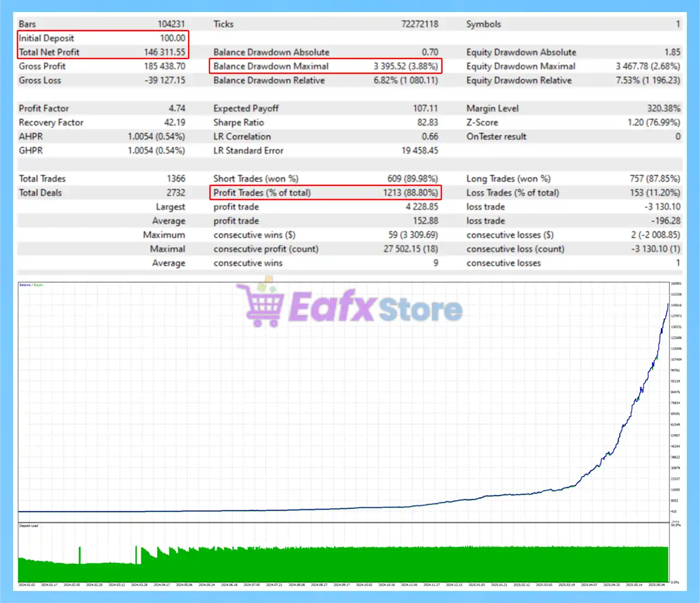This screenshot has height=603, width=700.
Task: Click the Short Trades (won %) label
Action: 255,179
